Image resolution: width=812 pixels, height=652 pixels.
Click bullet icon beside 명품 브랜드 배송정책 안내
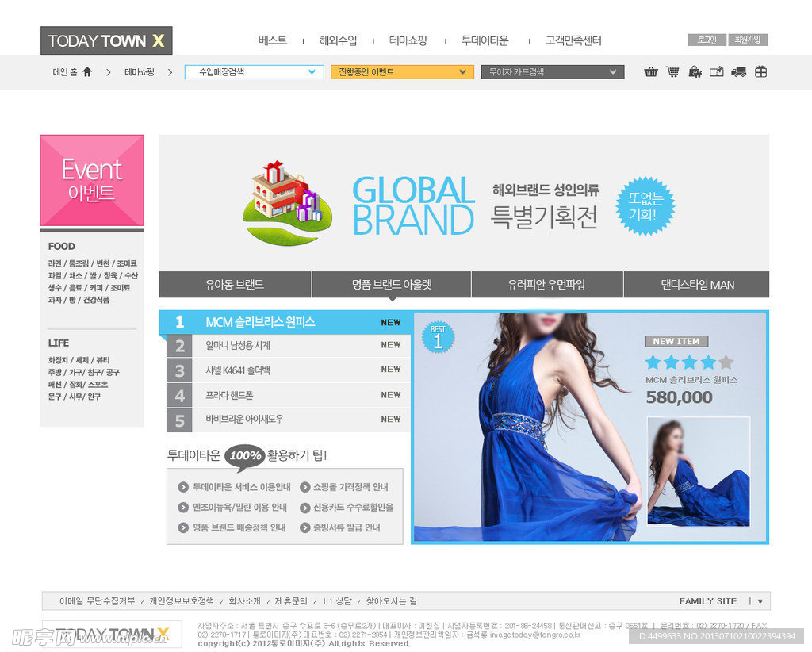coord(183,527)
